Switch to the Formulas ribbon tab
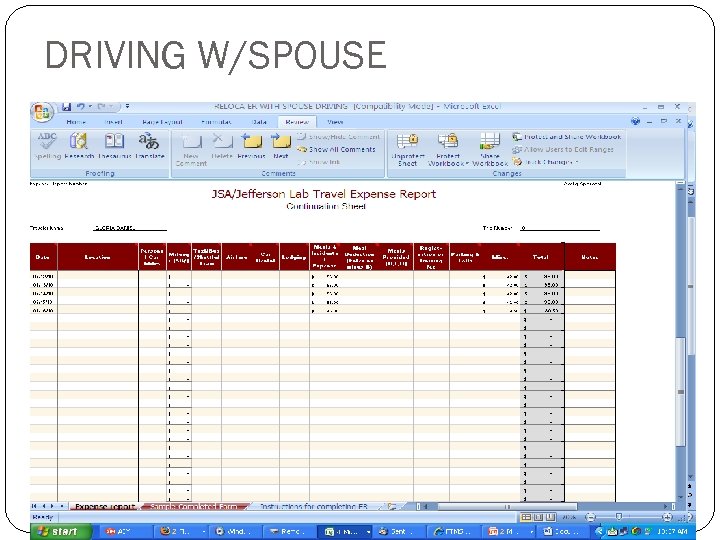 tap(216, 122)
